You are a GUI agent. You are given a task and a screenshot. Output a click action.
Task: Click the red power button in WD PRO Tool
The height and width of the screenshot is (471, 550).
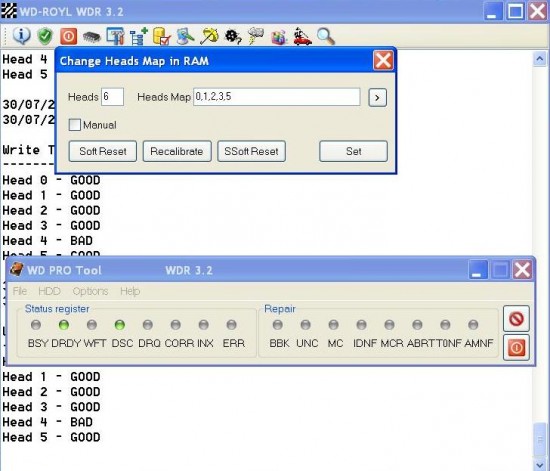click(516, 347)
